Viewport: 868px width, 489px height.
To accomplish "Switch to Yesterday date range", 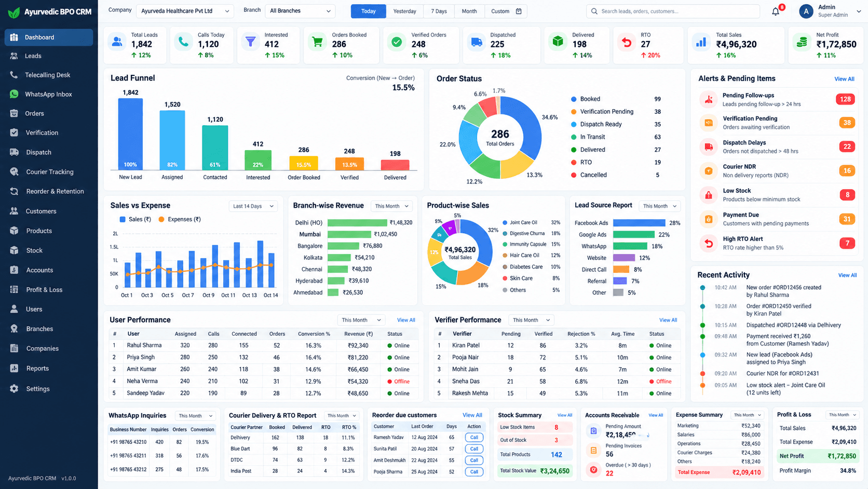I will click(x=404, y=11).
